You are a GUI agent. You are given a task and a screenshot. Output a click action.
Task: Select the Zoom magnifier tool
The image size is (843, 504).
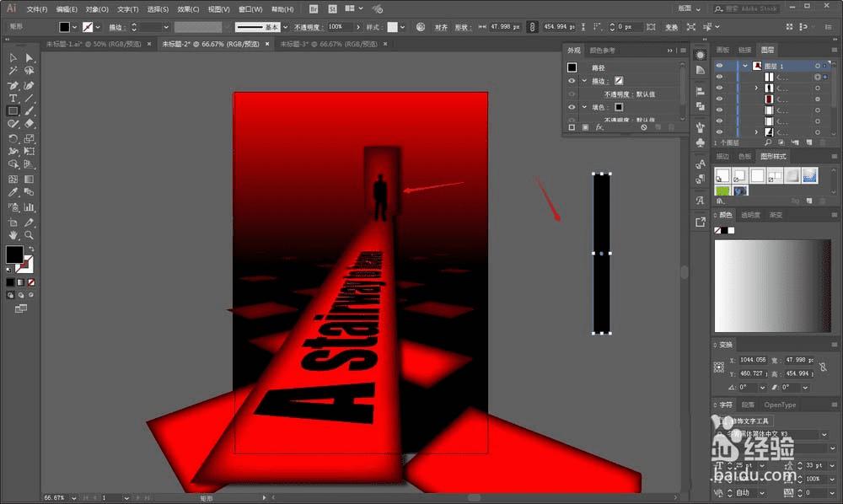[x=29, y=235]
